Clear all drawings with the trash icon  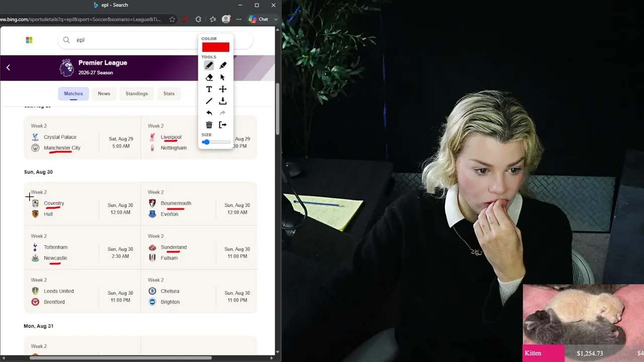pos(209,125)
